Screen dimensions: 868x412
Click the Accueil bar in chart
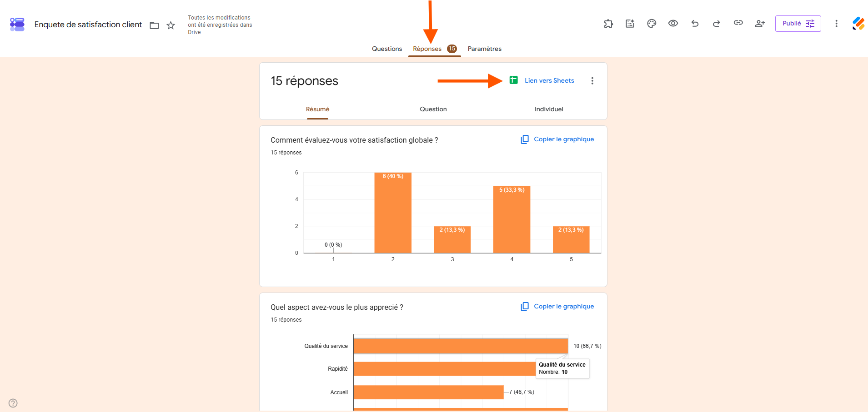(x=429, y=392)
